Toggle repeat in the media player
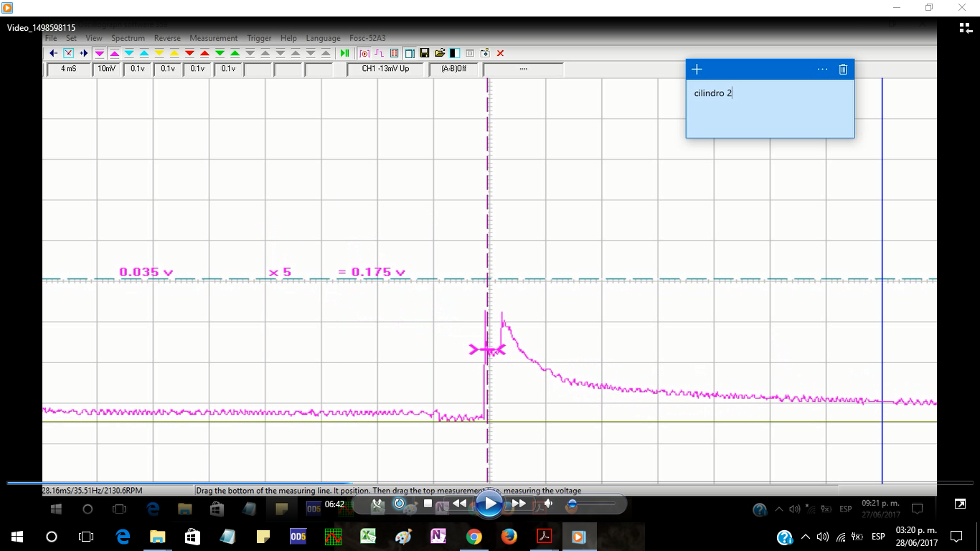Screen dimensions: 980x551 (400, 504)
